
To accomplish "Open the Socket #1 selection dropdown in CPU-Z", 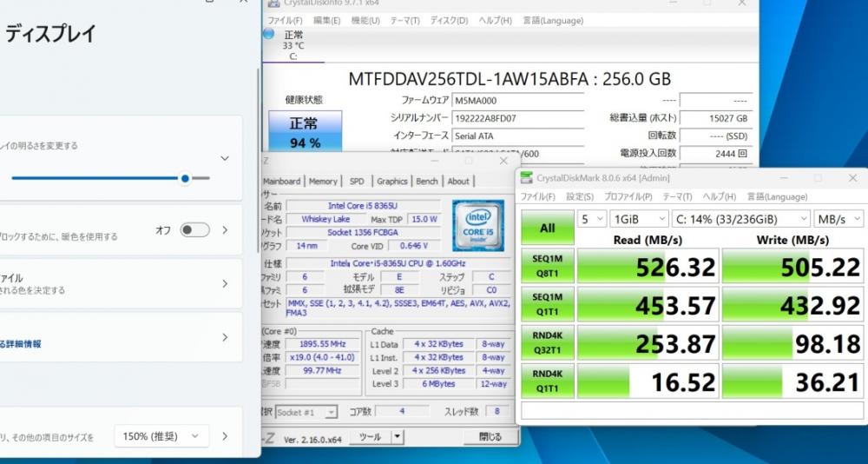I will [306, 412].
